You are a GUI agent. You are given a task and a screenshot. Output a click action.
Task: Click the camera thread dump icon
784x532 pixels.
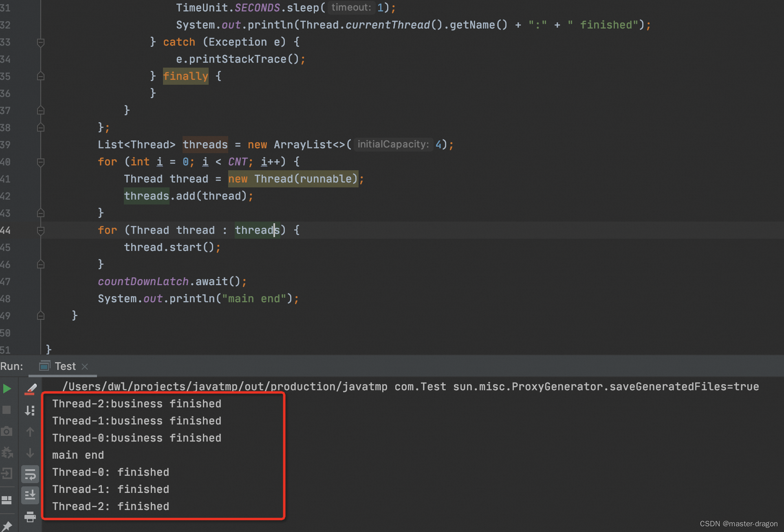(7, 431)
